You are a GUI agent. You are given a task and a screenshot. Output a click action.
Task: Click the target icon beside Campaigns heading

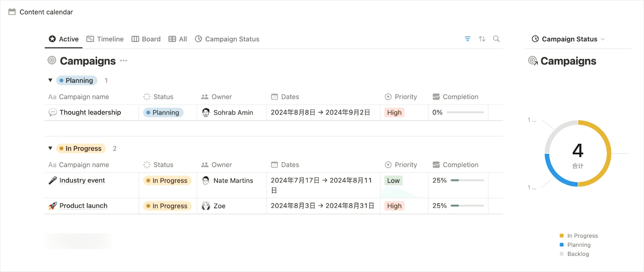[x=52, y=61]
